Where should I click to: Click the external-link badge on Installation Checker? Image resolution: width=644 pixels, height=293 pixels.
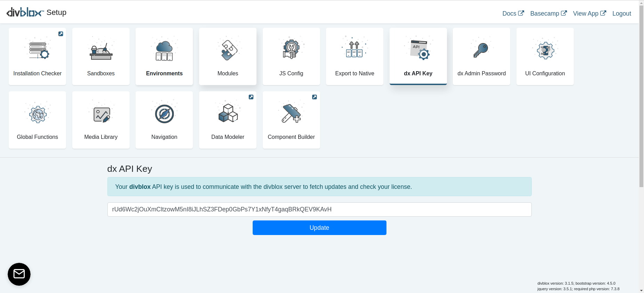(61, 34)
